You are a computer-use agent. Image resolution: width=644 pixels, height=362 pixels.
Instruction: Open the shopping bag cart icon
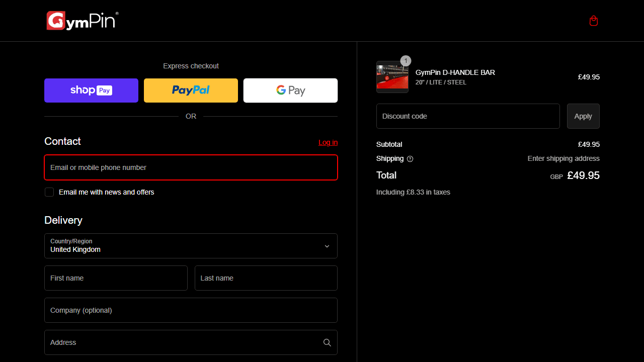(594, 21)
